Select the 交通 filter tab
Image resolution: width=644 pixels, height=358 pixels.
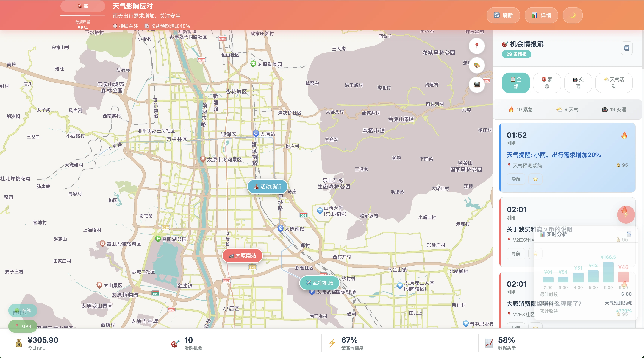(x=578, y=83)
